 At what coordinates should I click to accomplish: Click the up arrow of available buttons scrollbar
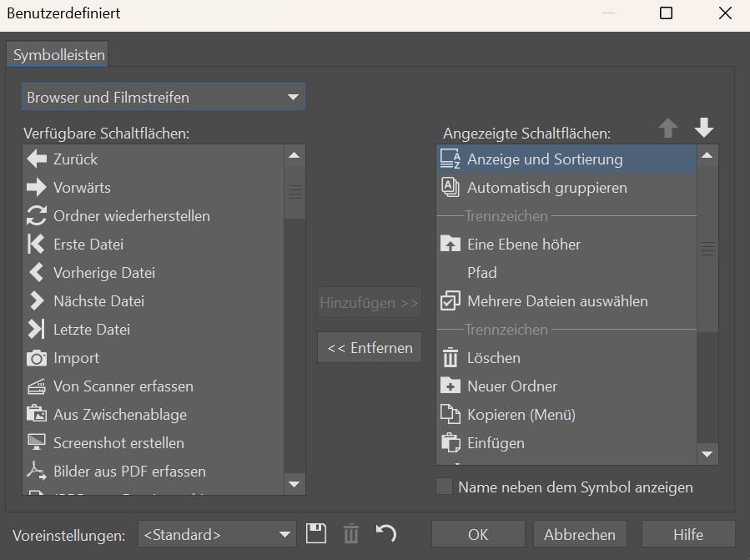[294, 155]
